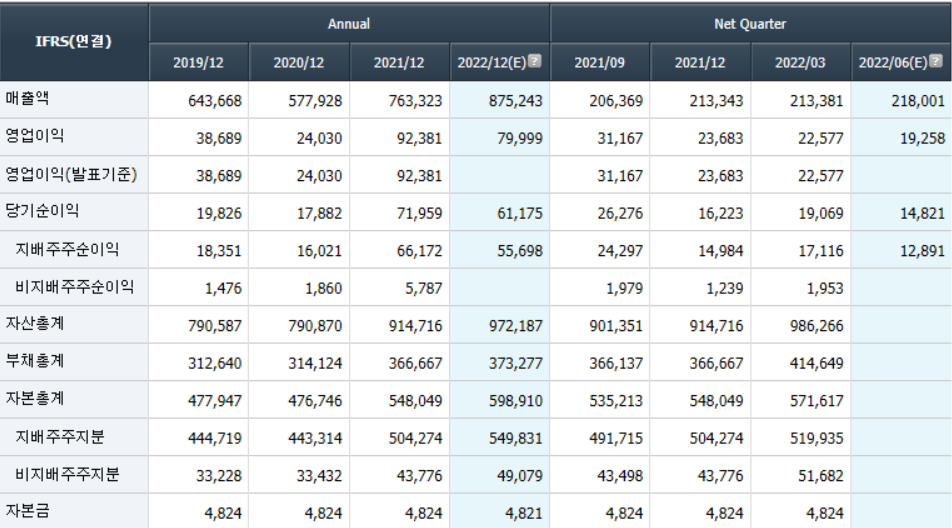Select the 비지배주주지분 row label
This screenshot has width=952, height=528.
pyautogui.click(x=67, y=474)
